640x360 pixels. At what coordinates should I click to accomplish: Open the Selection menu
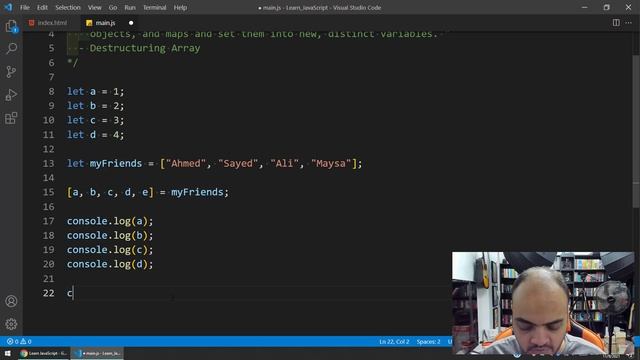(x=68, y=7)
